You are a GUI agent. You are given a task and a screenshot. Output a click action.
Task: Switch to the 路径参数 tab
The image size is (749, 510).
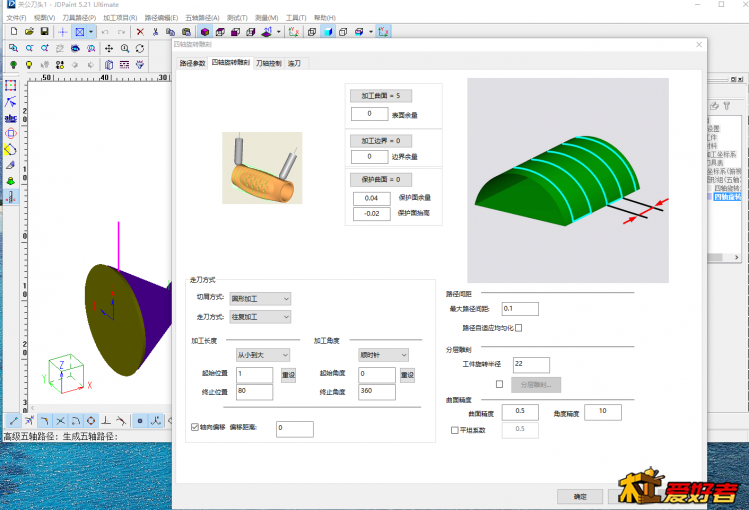tap(192, 63)
